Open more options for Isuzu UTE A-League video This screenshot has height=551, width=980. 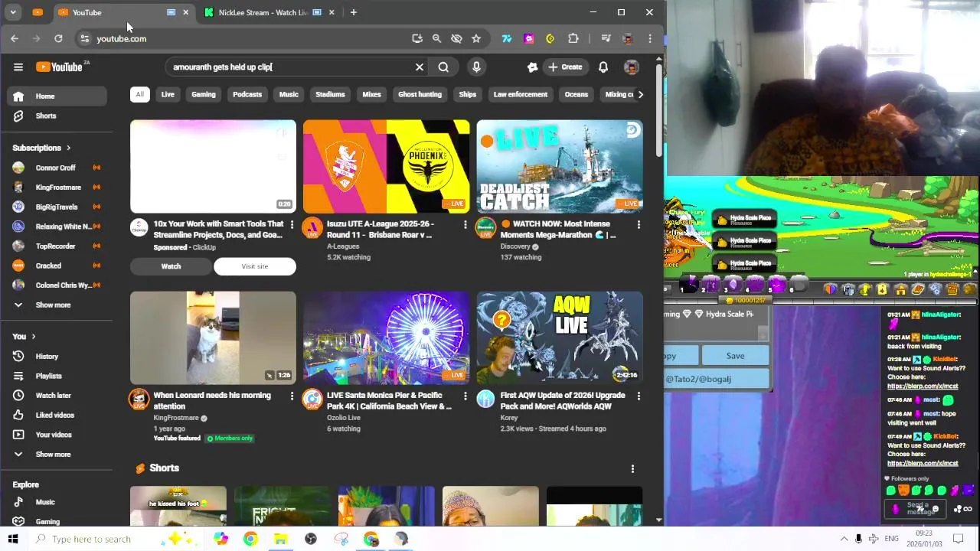(x=465, y=224)
